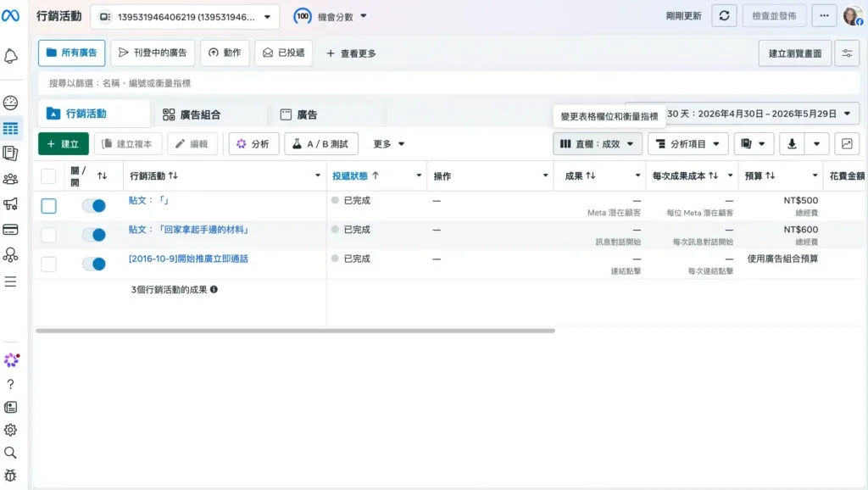Open 直欄:成效 columns dropdown
This screenshot has width=868, height=490.
pyautogui.click(x=598, y=144)
